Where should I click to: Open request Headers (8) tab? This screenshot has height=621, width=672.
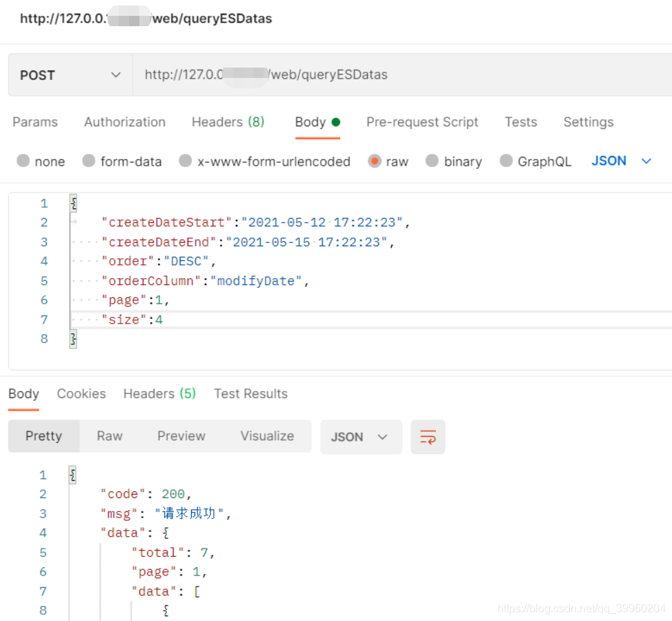(x=228, y=122)
